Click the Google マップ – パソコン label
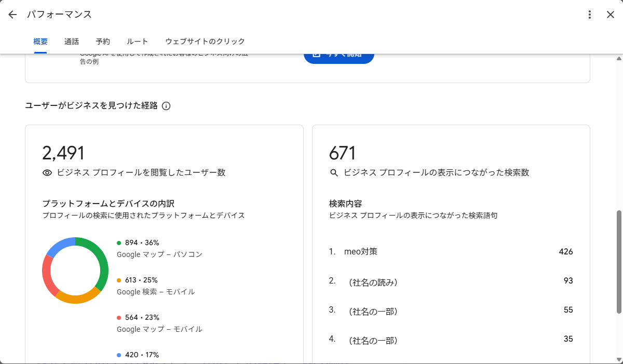 click(x=159, y=254)
